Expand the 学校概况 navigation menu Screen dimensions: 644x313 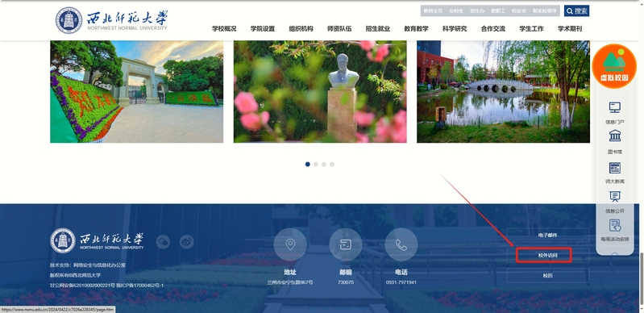(224, 29)
